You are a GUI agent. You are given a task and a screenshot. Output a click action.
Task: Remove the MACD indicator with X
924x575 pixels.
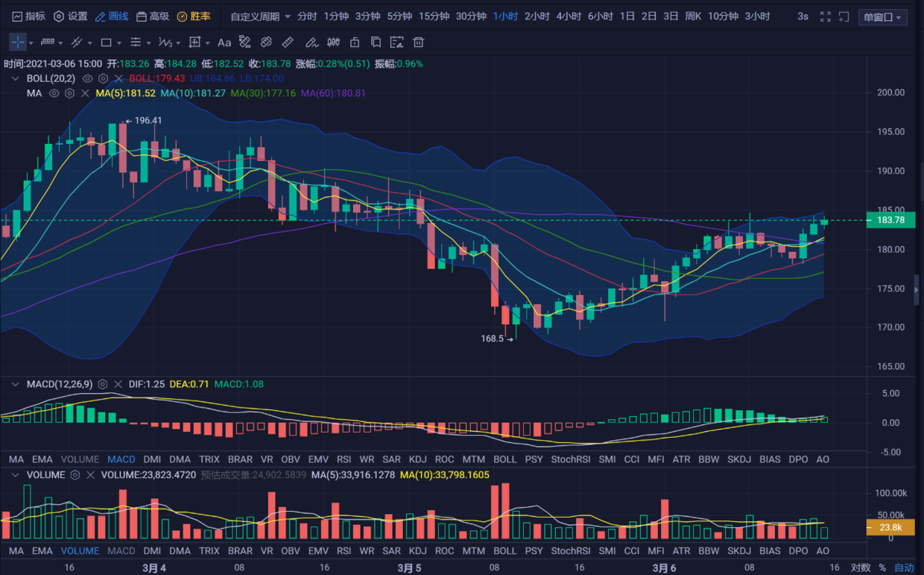[x=118, y=384]
